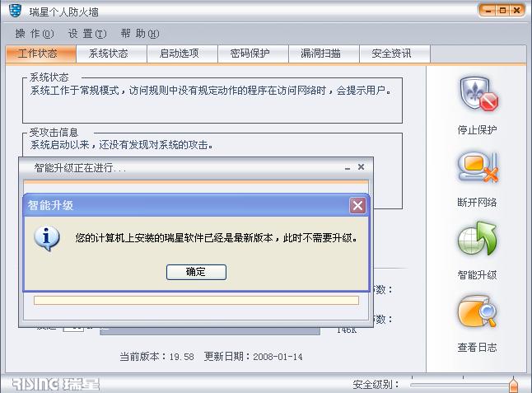Viewport: 532px width, 393px height.
Task: Launch 智能升级 globe arrow icon
Action: pyautogui.click(x=478, y=239)
